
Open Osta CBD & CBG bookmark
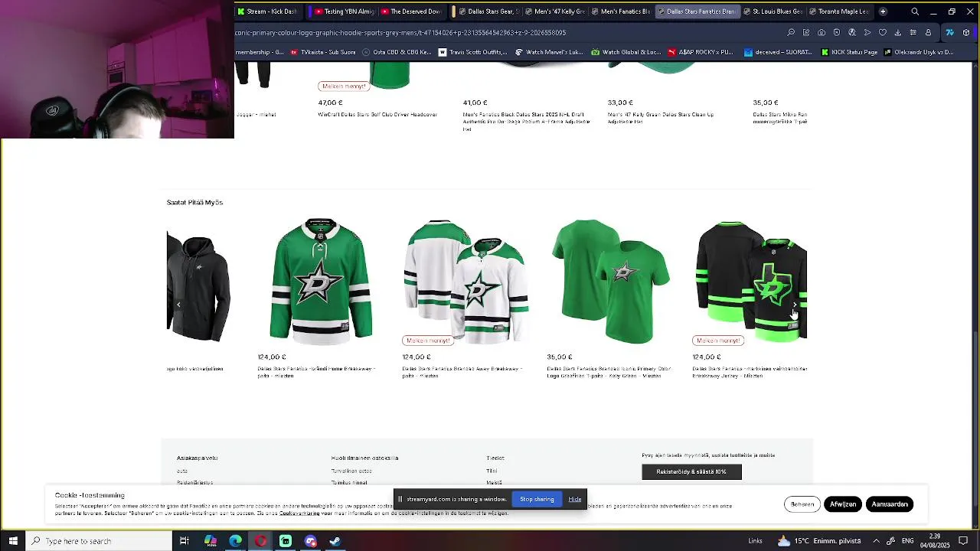[397, 52]
